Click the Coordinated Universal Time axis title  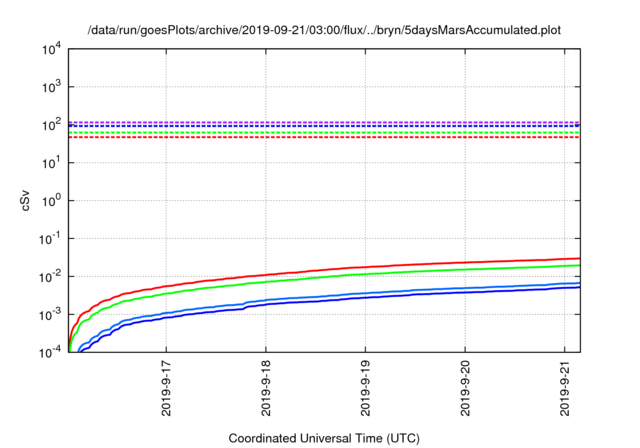(x=324, y=438)
